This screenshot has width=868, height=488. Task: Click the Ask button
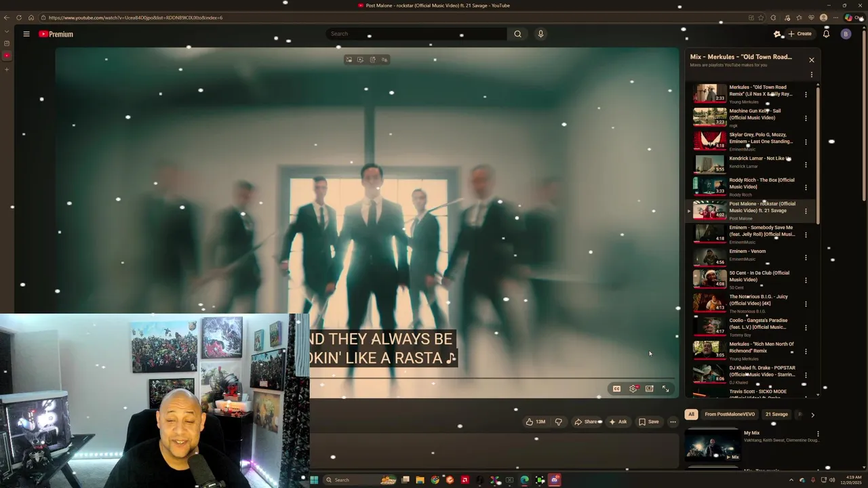click(618, 422)
